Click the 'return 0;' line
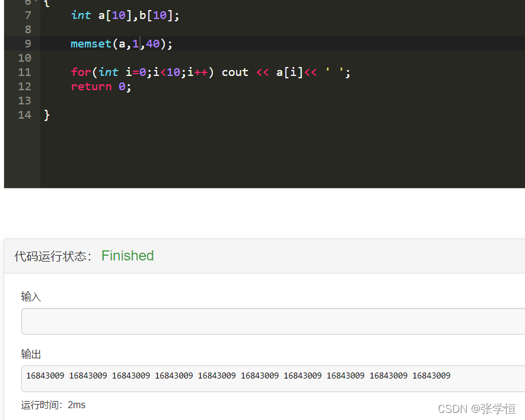Screen dimensions: 525x420 tap(101, 87)
